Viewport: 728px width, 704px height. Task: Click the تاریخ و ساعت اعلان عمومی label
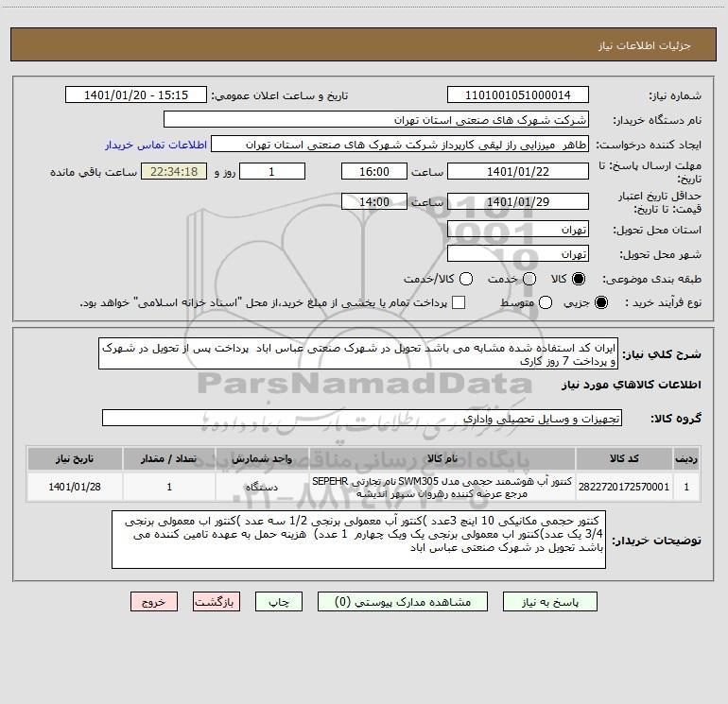(280, 96)
